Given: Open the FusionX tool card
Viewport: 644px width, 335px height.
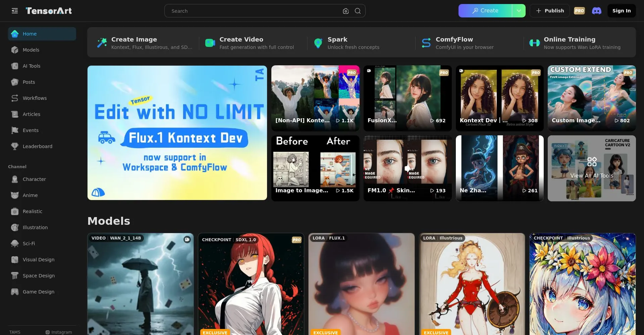Looking at the screenshot, I should tap(408, 98).
